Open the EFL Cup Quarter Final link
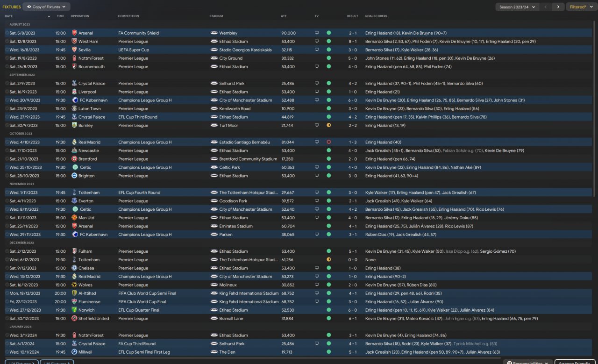598x364 pixels. 139,310
